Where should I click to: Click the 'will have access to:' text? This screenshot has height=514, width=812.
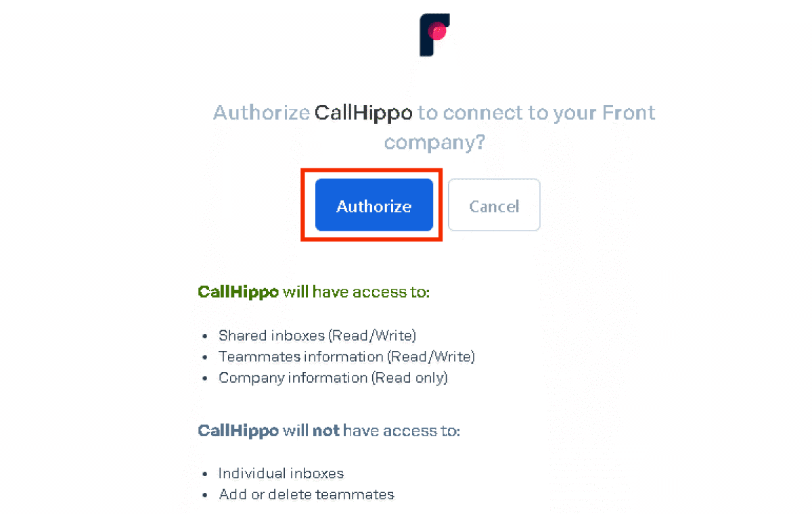(357, 292)
